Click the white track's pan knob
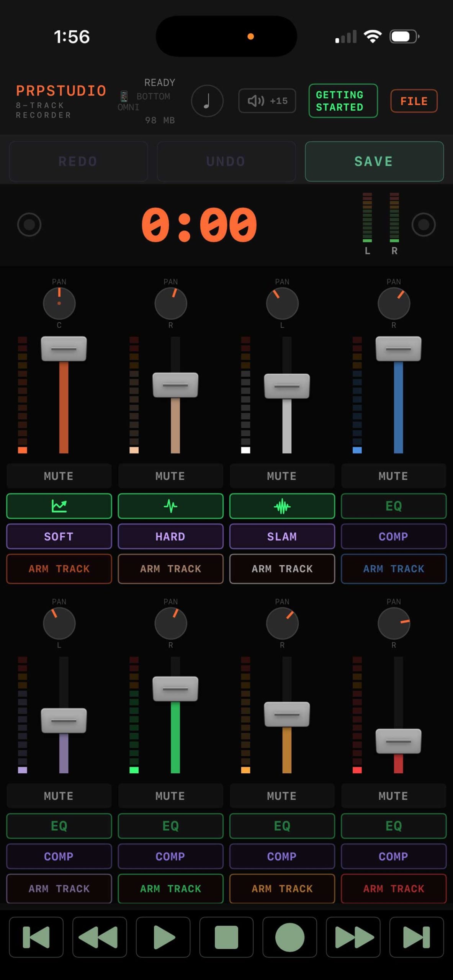 (x=282, y=303)
